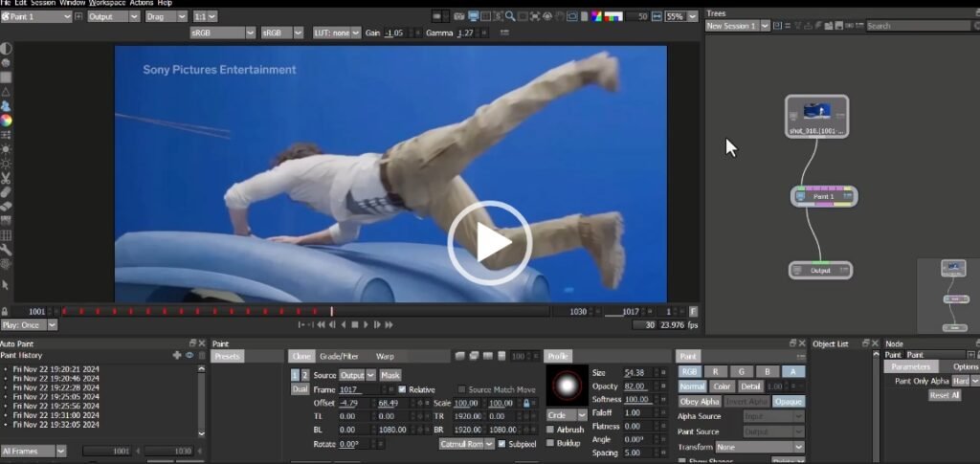The width and height of the screenshot is (980, 464).
Task: Click the blue monitor icon in viewer toolbar
Action: (473, 16)
